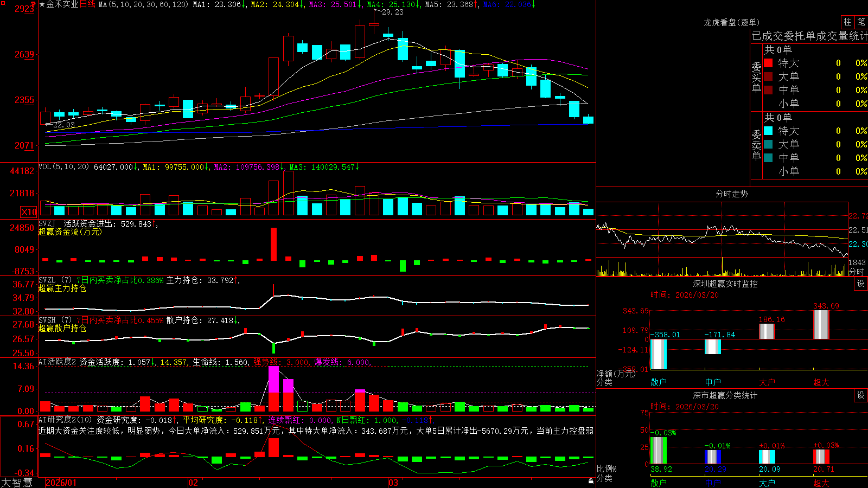This screenshot has height=488, width=868.
Task: Open 设 settings for 深圳超赢实时监控
Action: (x=860, y=284)
